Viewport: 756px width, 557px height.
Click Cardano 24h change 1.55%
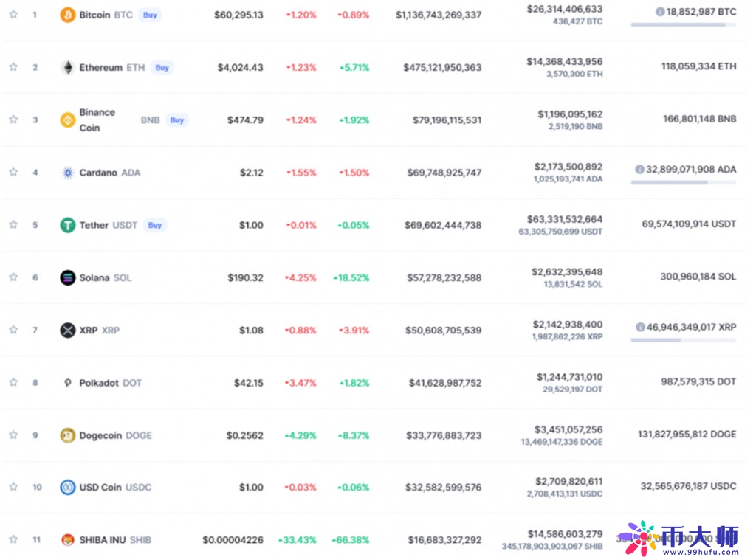[301, 173]
